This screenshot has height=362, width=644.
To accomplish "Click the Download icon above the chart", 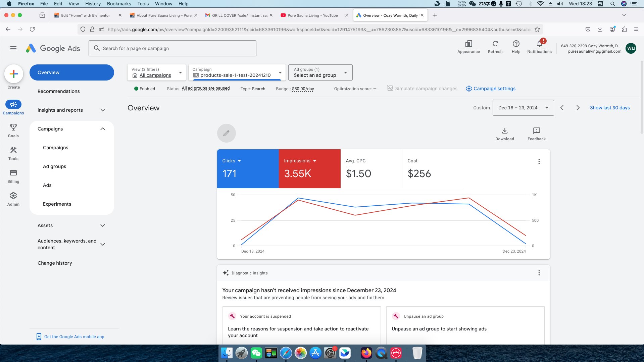I will coord(504,131).
